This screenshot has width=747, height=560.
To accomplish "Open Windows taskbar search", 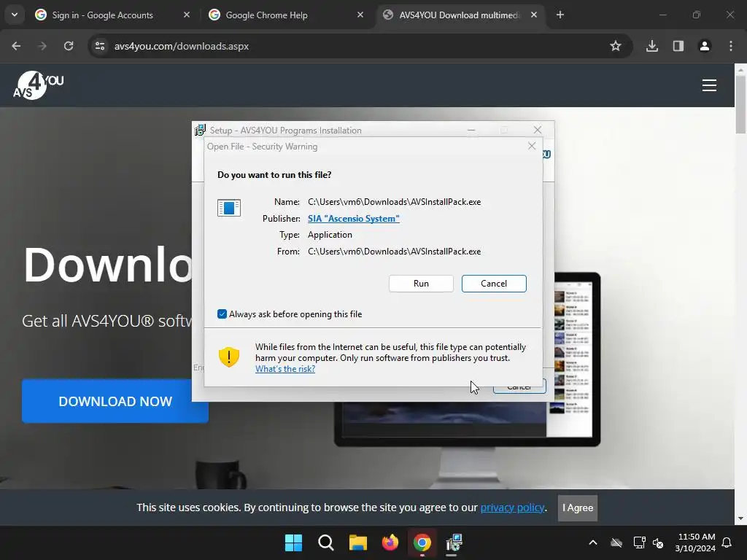I will tap(326, 542).
